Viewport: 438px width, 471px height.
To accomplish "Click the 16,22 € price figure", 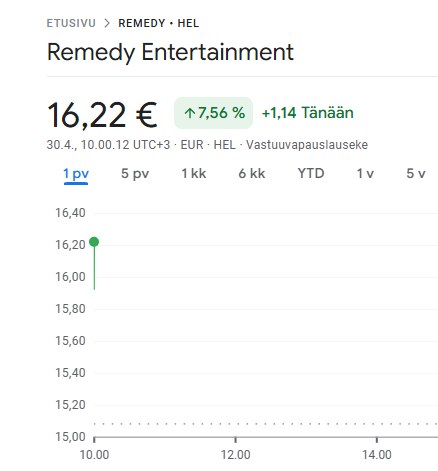I will (102, 115).
